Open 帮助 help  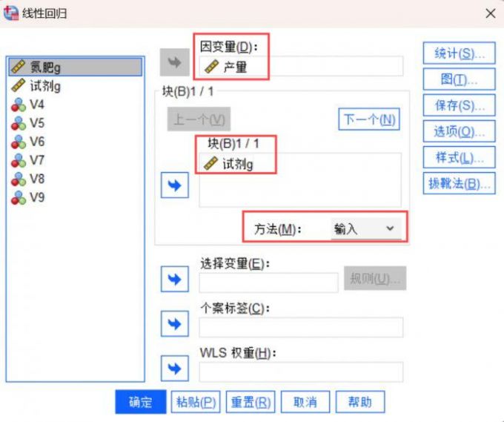click(360, 402)
